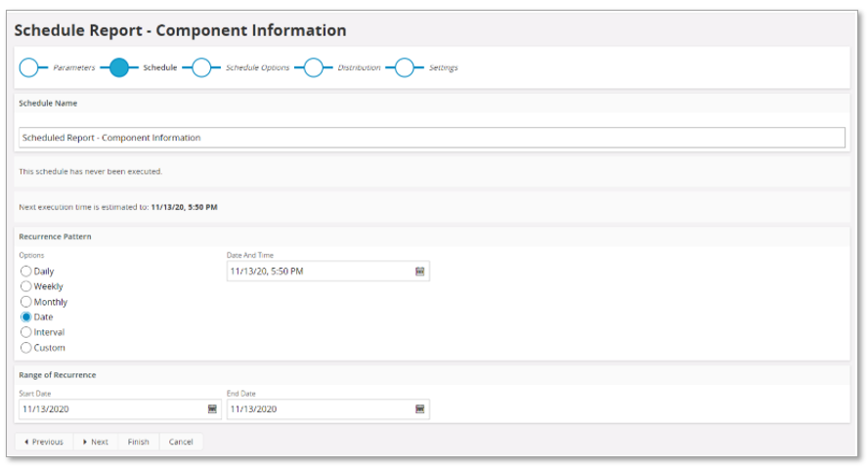Select the Daily recurrence option

point(26,272)
